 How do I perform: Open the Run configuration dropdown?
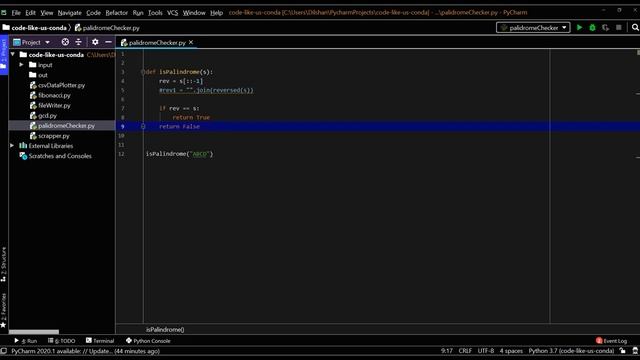click(533, 28)
